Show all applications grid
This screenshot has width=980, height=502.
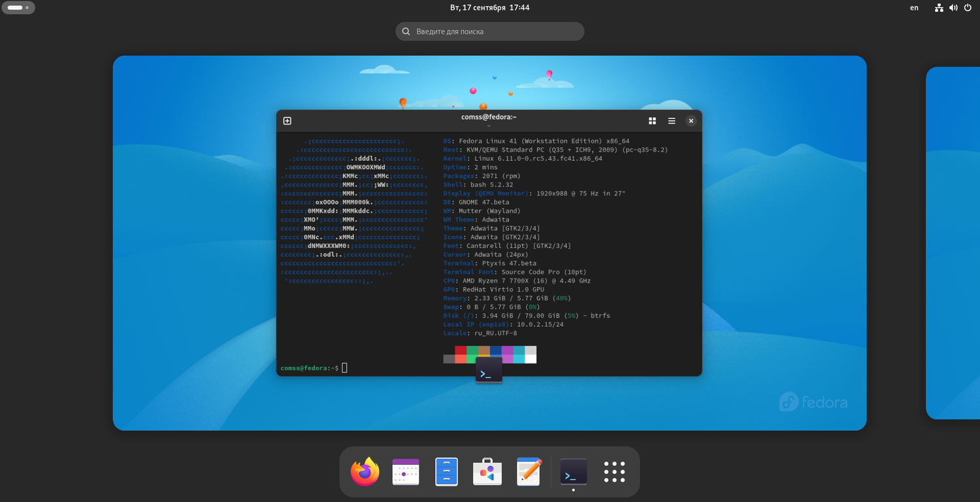(615, 472)
